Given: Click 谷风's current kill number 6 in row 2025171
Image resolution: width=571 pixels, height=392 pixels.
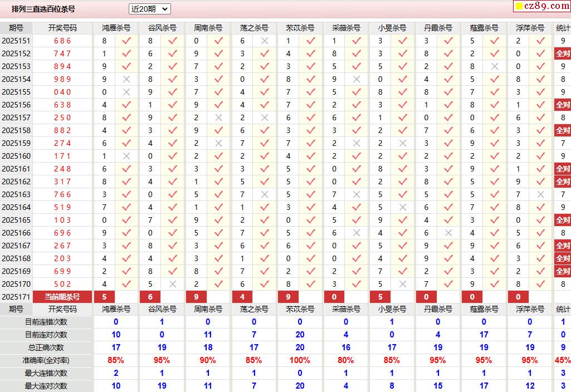Looking at the screenshot, I should click(150, 297).
